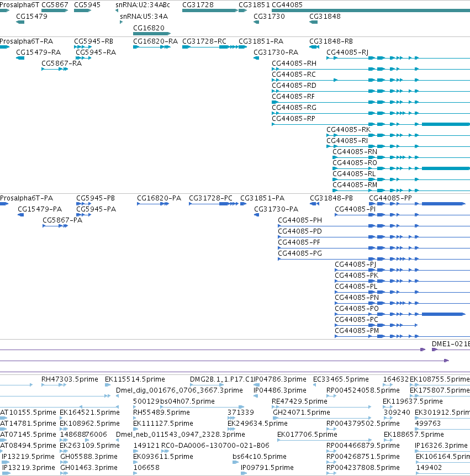Click the Prosalpha6T-PA protein label
Viewport: 470px width, 476px height.
coord(27,198)
